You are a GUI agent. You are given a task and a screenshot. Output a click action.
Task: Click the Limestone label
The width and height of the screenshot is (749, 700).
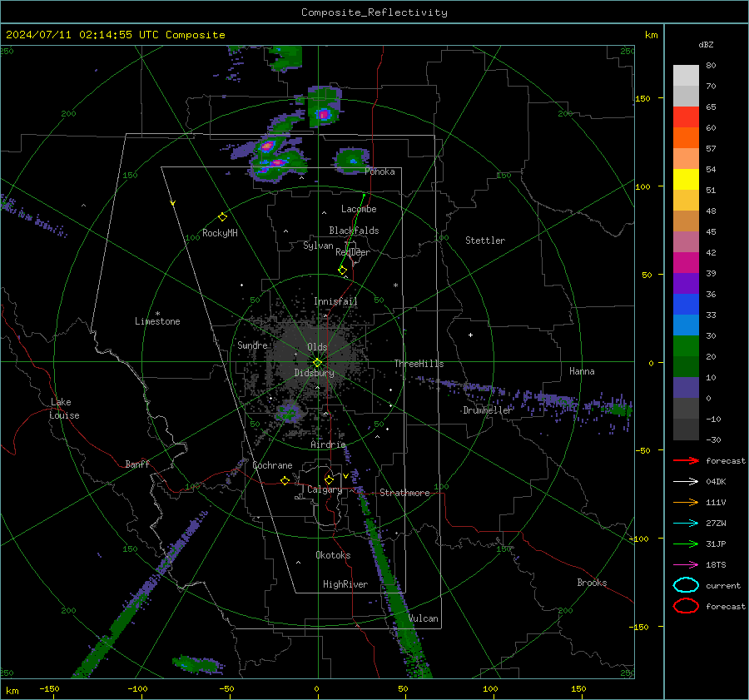coord(157,321)
